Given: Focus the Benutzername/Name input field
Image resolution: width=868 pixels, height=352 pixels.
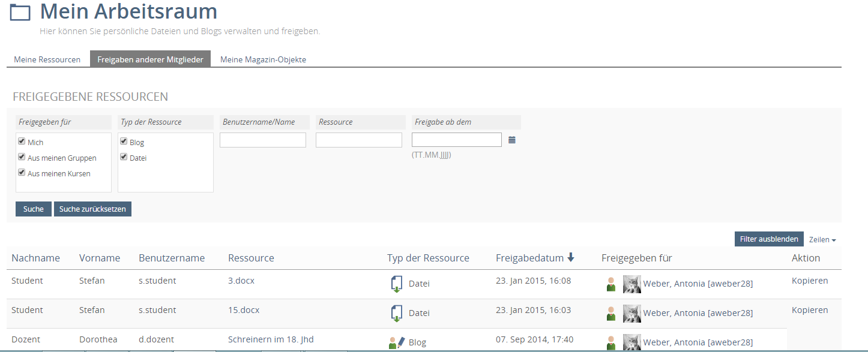Looking at the screenshot, I should pos(263,140).
